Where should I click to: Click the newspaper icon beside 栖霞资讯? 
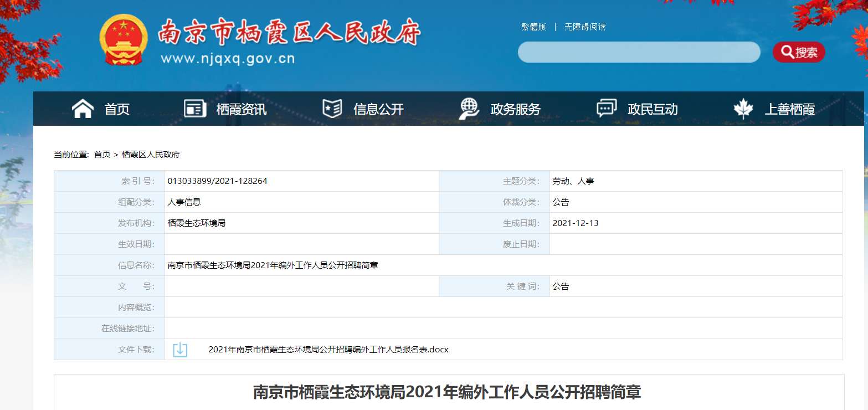[x=194, y=109]
